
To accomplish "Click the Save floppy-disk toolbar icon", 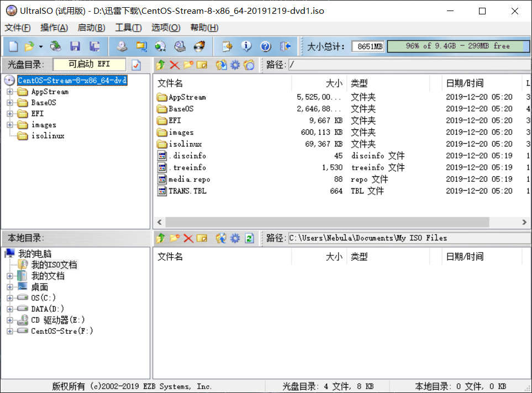I will click(75, 46).
